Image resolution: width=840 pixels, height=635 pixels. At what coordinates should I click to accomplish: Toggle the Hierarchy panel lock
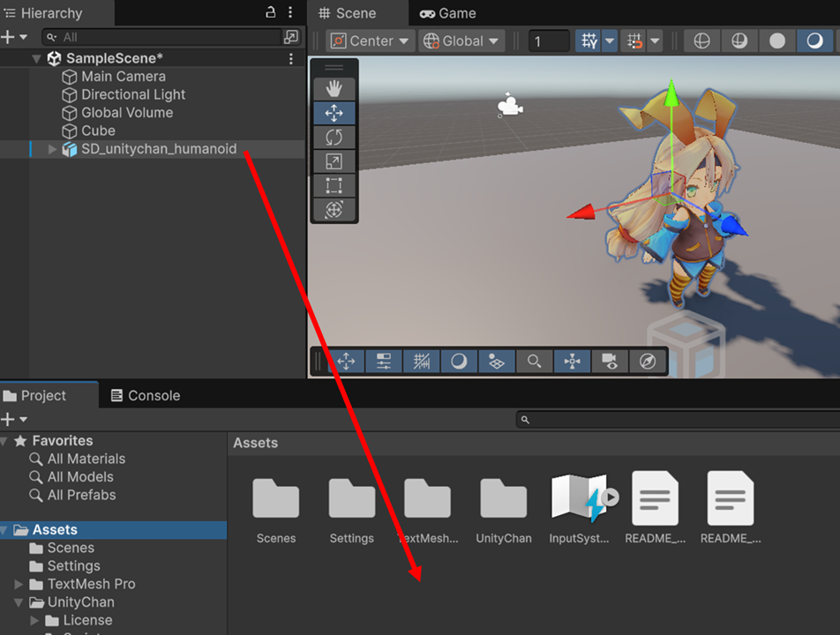[271, 12]
